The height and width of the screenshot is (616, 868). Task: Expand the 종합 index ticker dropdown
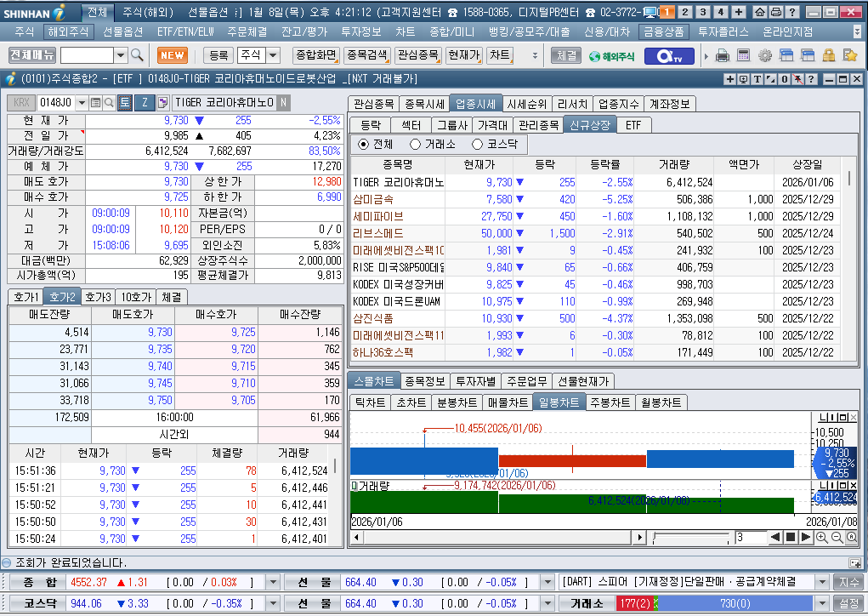click(x=273, y=582)
